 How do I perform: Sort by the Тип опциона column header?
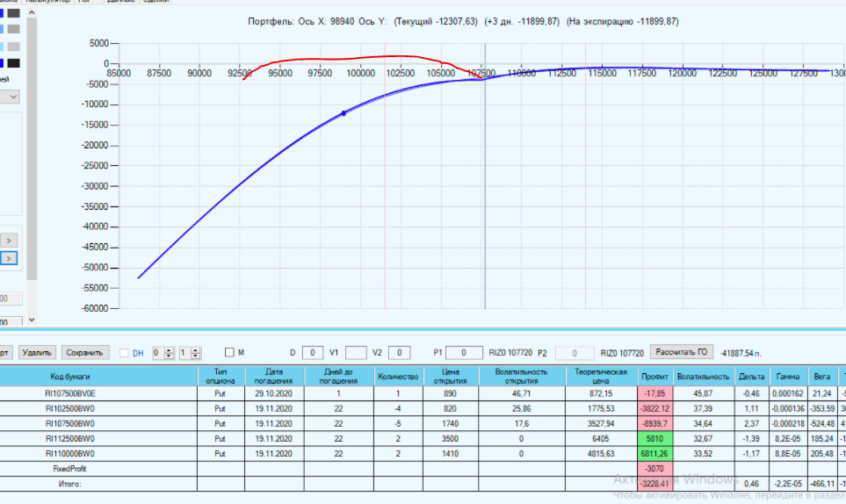(221, 377)
